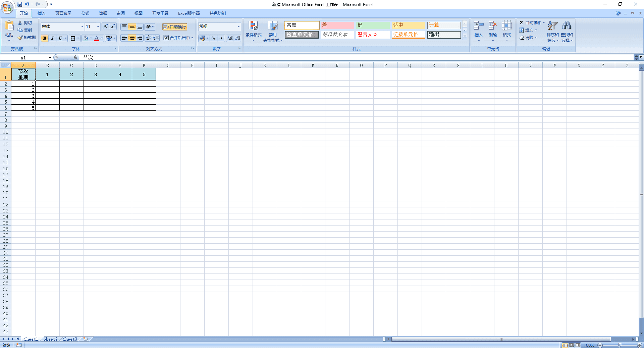Click the Cut (剪切) scissors button
Viewport: 644px width, 348px height.
(25, 23)
